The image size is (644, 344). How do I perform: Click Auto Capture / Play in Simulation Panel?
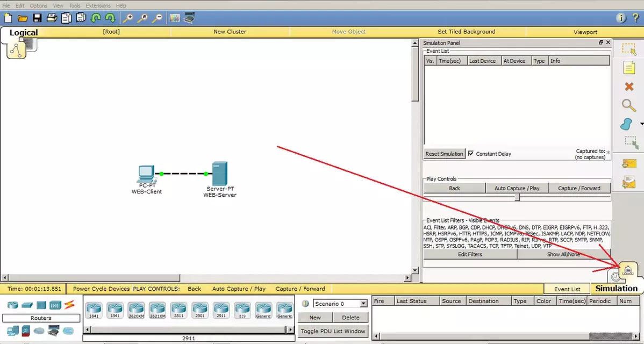click(x=517, y=188)
